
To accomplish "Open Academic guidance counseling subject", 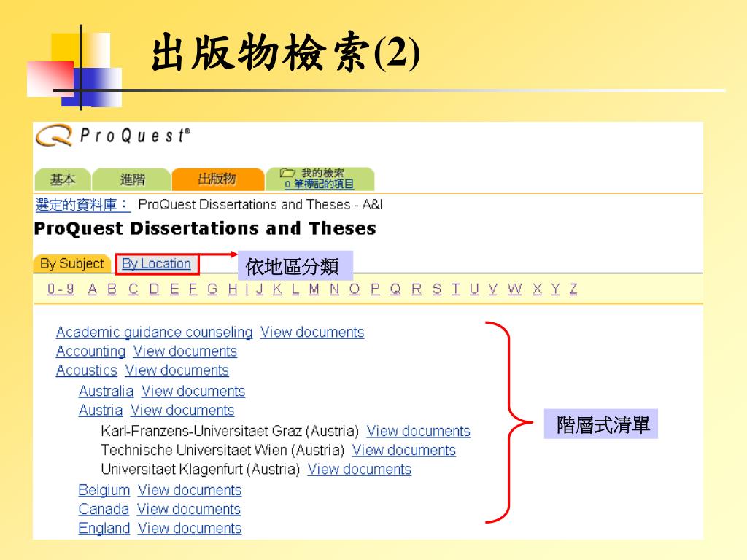I will pyautogui.click(x=155, y=332).
